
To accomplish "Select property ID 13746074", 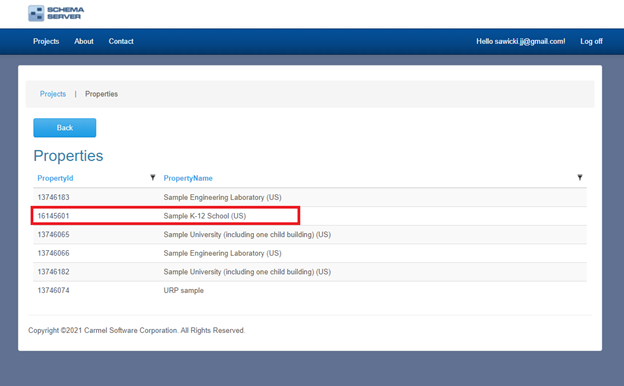I will pos(53,290).
